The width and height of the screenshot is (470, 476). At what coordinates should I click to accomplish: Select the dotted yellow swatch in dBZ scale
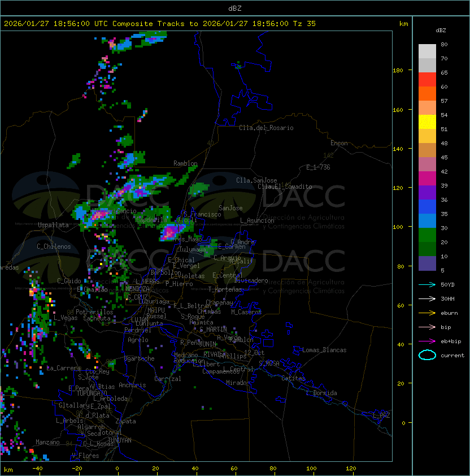tap(427, 122)
